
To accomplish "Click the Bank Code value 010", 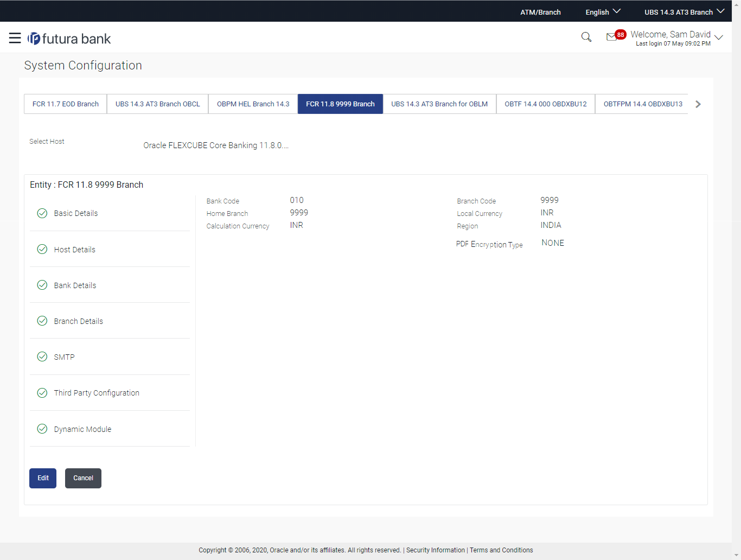I will coord(297,200).
